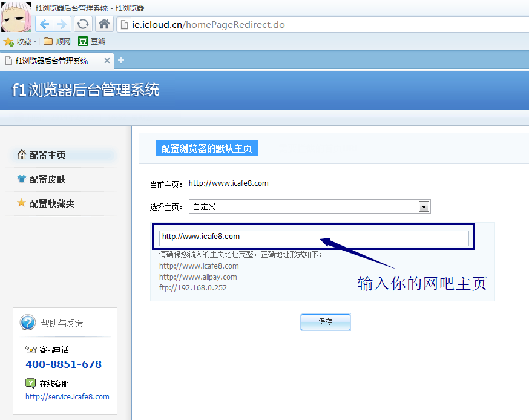Close the f1浏览器后台管理系统 tab
Screen dimensions: 529x420
tap(107, 61)
